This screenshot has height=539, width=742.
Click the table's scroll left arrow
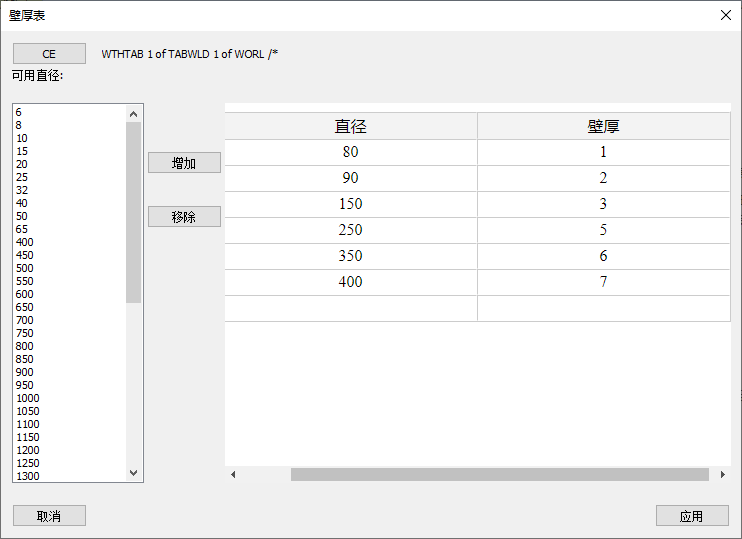[233, 475]
